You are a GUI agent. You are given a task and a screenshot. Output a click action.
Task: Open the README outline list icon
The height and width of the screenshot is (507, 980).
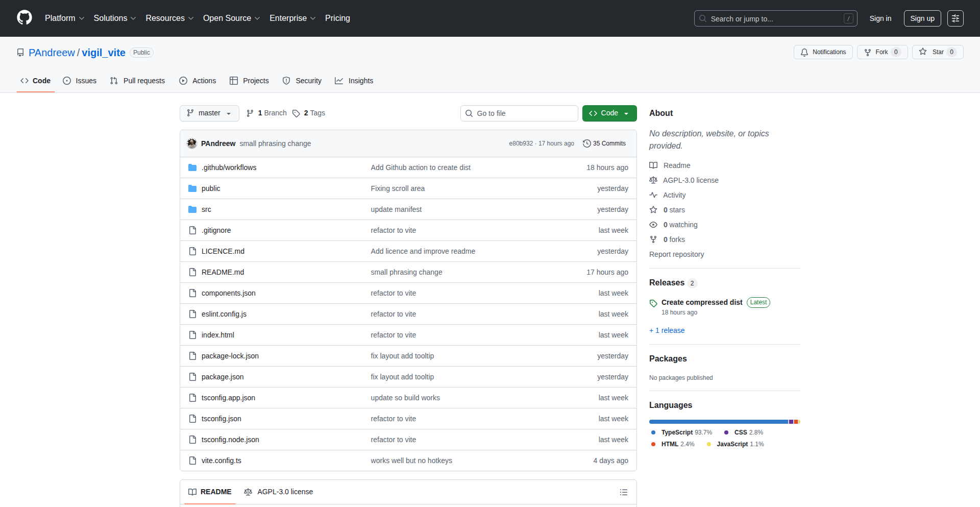coord(623,492)
